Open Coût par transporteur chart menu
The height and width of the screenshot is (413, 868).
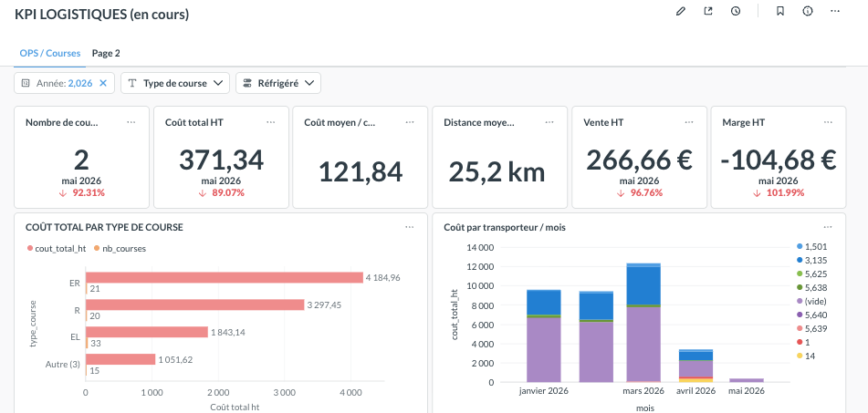tap(828, 227)
